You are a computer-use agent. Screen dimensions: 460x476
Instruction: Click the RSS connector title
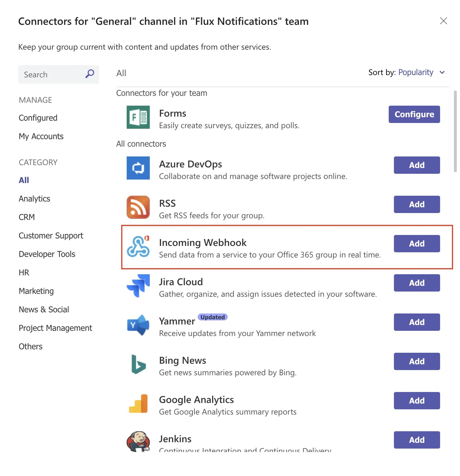pyautogui.click(x=167, y=204)
